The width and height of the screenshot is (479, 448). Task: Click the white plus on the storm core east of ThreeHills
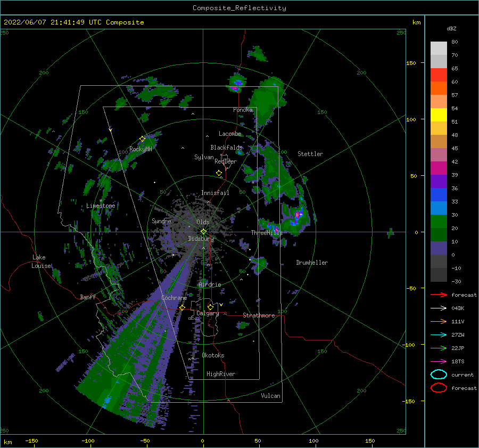pyautogui.click(x=301, y=215)
